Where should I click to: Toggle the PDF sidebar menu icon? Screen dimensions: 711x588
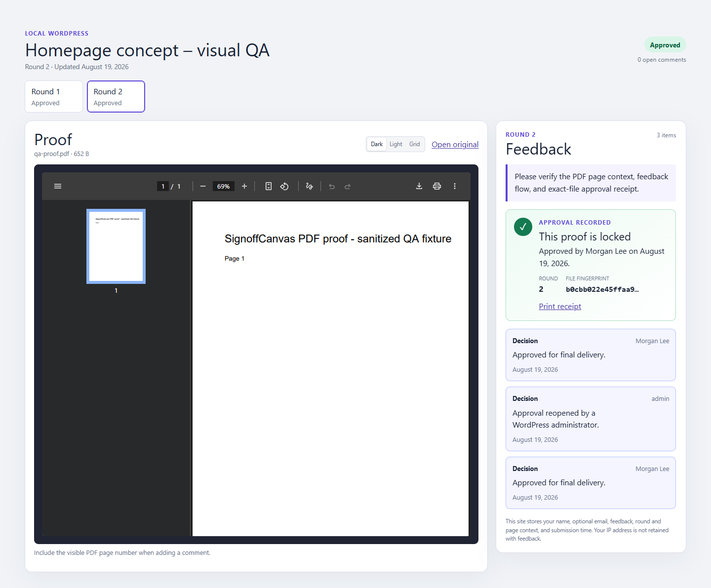(x=58, y=186)
